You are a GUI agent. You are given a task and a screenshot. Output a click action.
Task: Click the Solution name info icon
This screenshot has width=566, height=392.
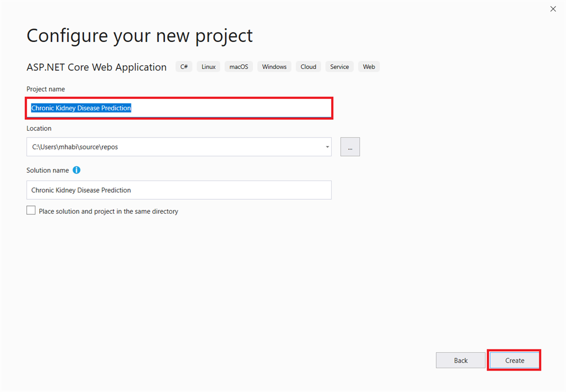[x=77, y=170]
